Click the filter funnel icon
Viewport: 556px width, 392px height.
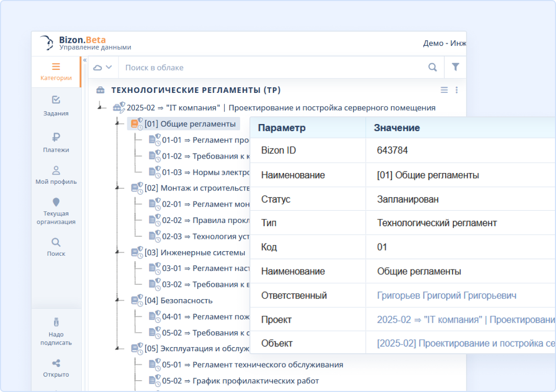click(x=455, y=67)
